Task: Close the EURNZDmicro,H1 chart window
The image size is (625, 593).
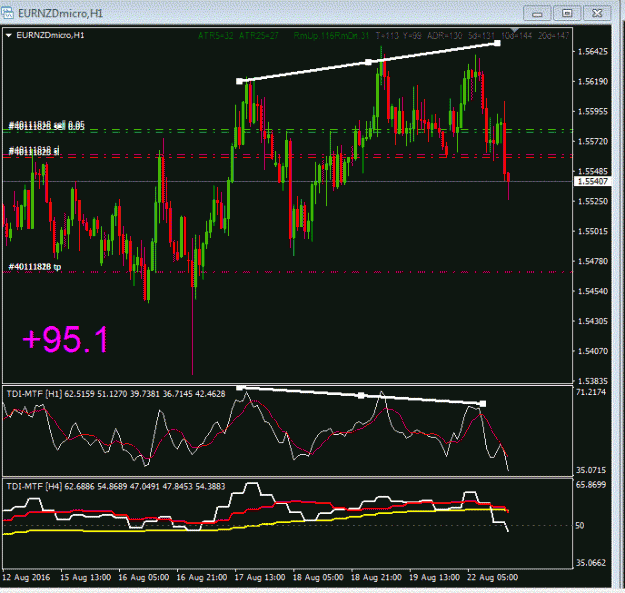Action: click(x=597, y=13)
